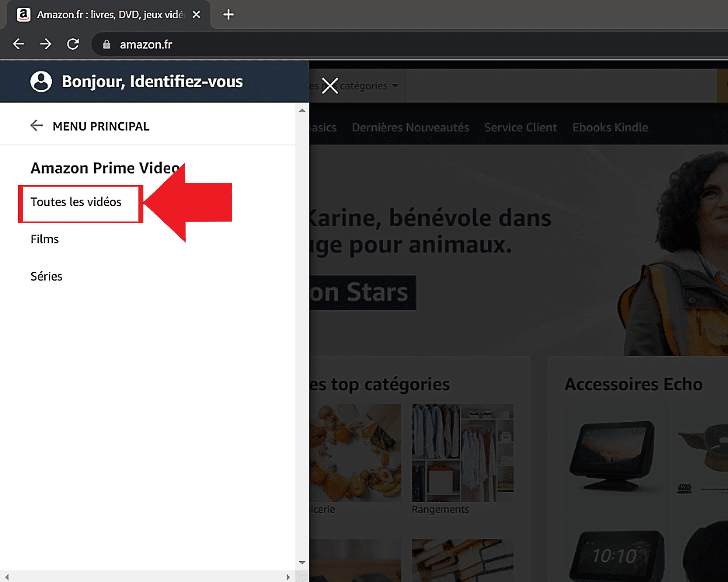Expand the search catégories dropdown
728x582 pixels.
click(357, 86)
